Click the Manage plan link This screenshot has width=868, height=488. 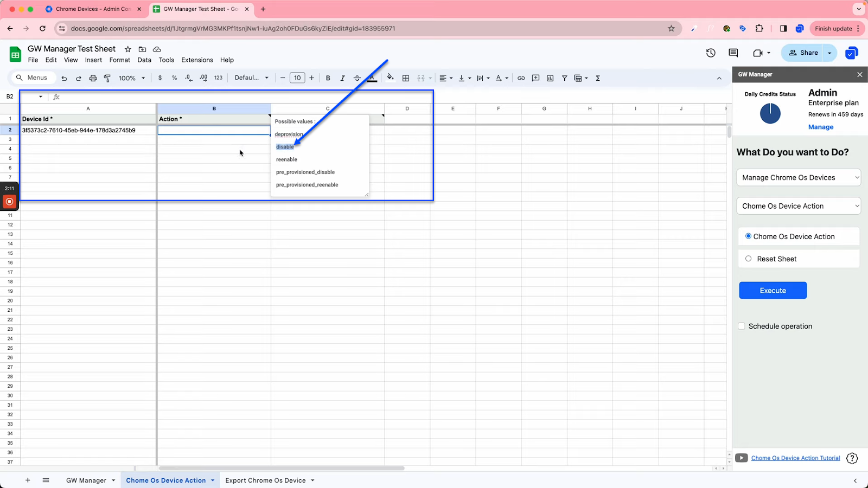point(821,127)
